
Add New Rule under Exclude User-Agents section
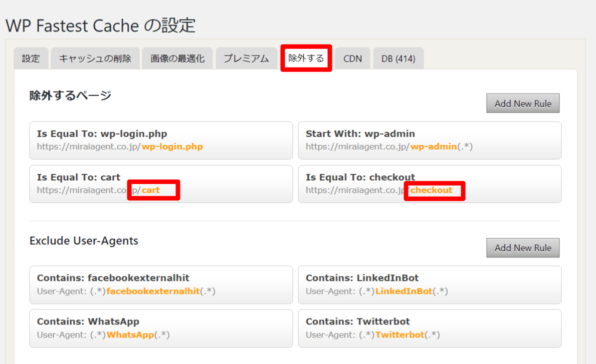coord(522,248)
